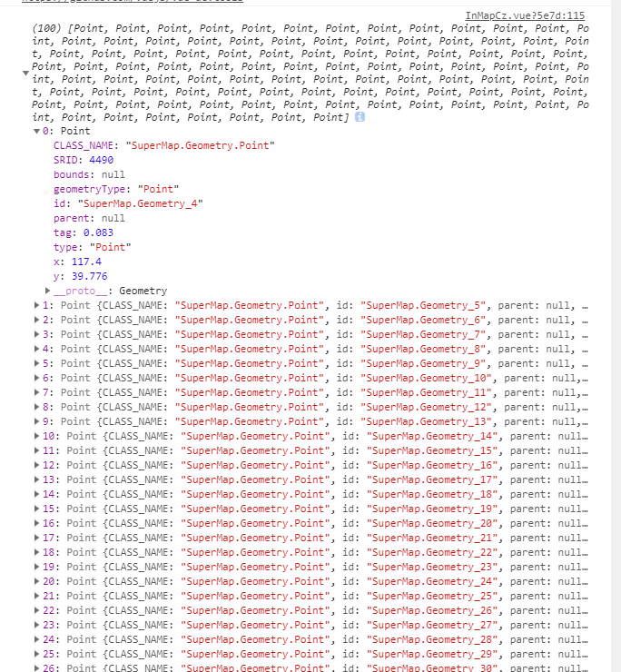This screenshot has height=672, width=621.
Task: Collapse the (100) Point array with its arrow
Action: [x=25, y=74]
